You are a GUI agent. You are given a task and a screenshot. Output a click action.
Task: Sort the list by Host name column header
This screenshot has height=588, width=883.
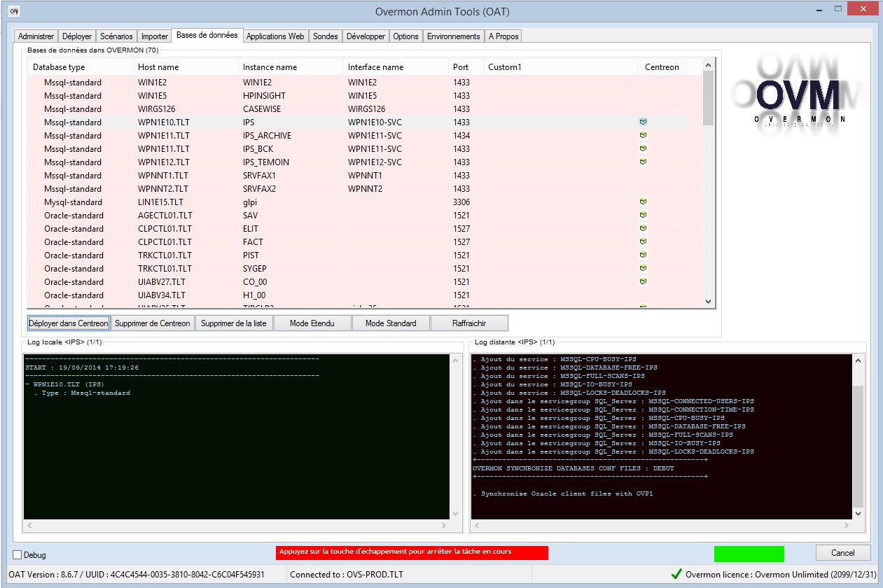(158, 67)
